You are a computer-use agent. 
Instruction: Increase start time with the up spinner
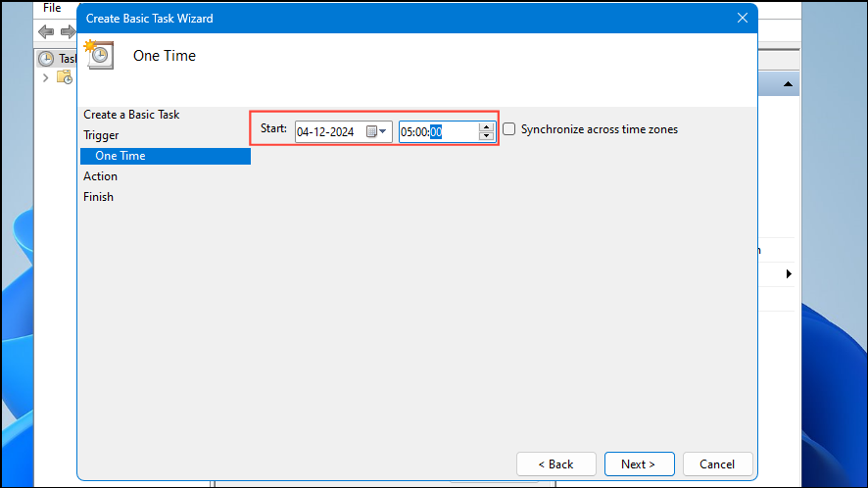coord(486,126)
